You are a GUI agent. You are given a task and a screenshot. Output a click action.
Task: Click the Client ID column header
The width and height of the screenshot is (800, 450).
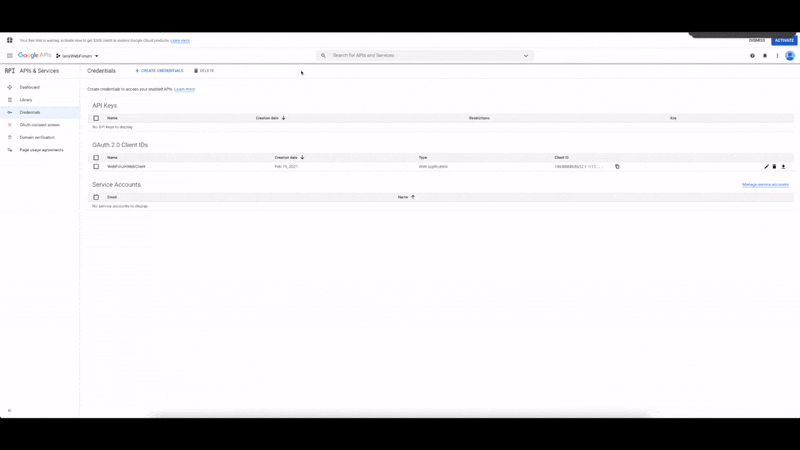pos(562,158)
